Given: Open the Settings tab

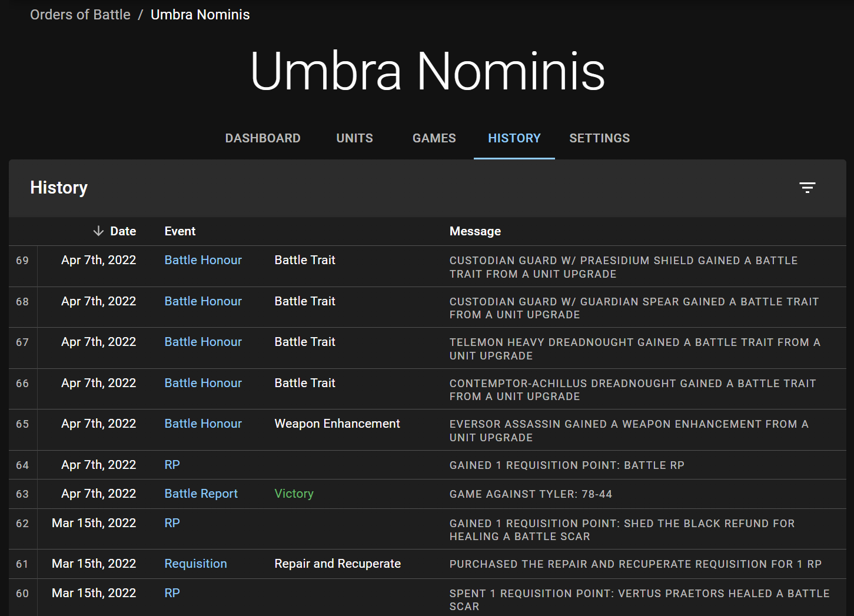Looking at the screenshot, I should click(599, 138).
